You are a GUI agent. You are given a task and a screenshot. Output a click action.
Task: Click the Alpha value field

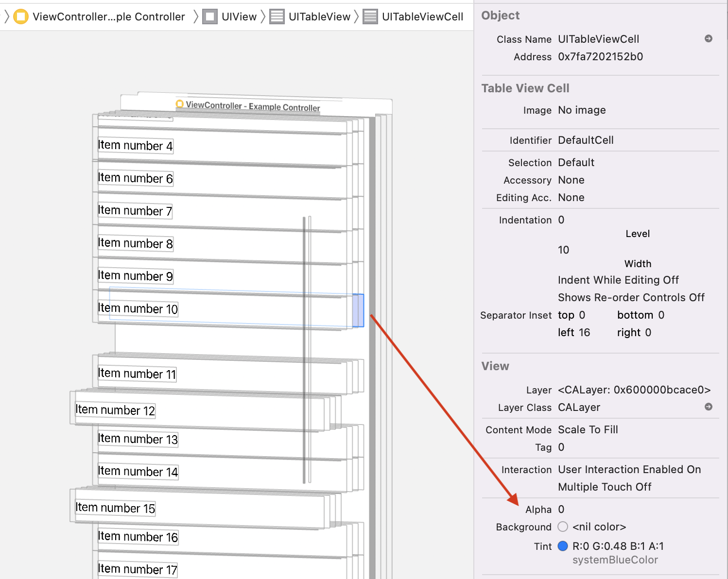561,509
